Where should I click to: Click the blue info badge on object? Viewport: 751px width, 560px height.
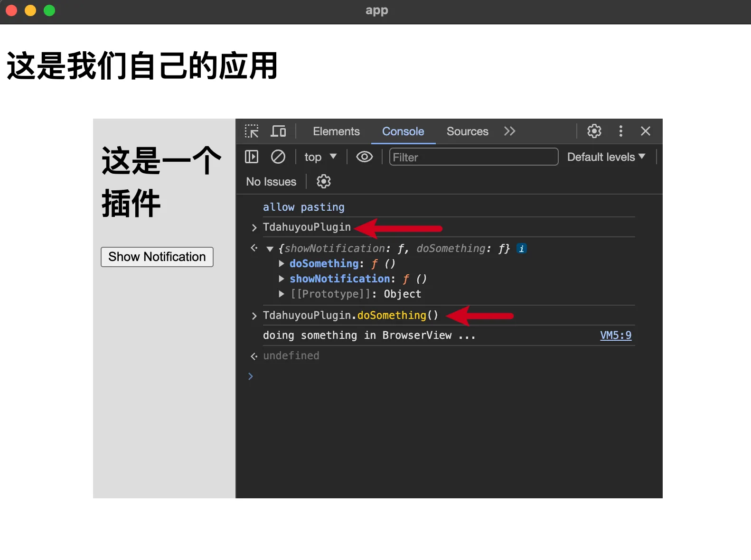(x=522, y=249)
